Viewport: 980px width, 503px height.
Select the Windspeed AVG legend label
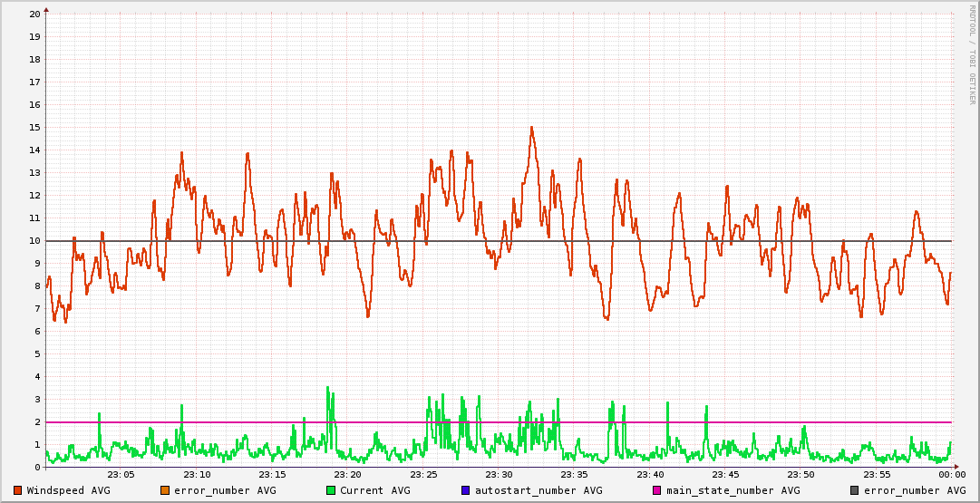69,490
